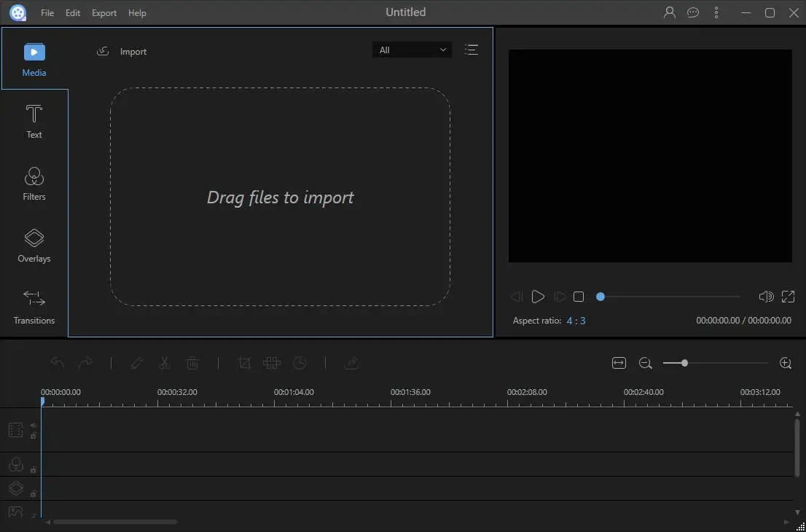Screen dimensions: 806x532
Task: Click the overlay track icon
Action: click(x=16, y=488)
